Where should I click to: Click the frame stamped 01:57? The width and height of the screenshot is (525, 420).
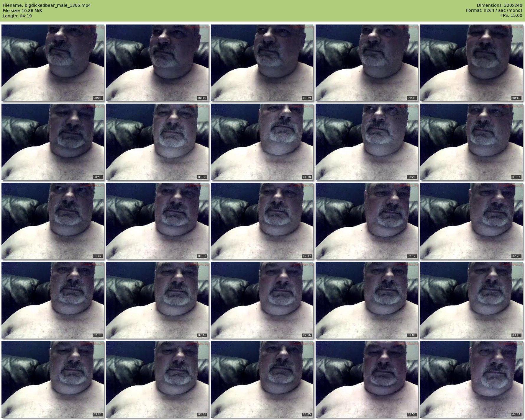coord(157,221)
